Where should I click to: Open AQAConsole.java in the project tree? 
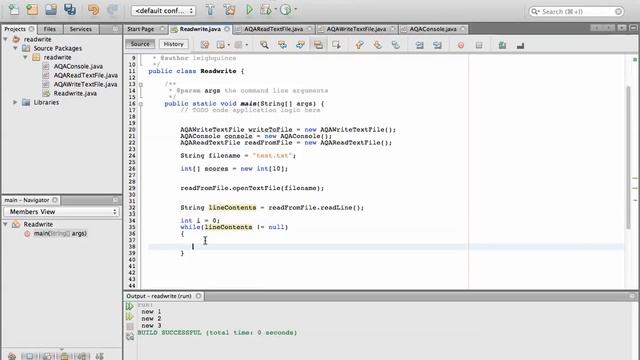78,66
